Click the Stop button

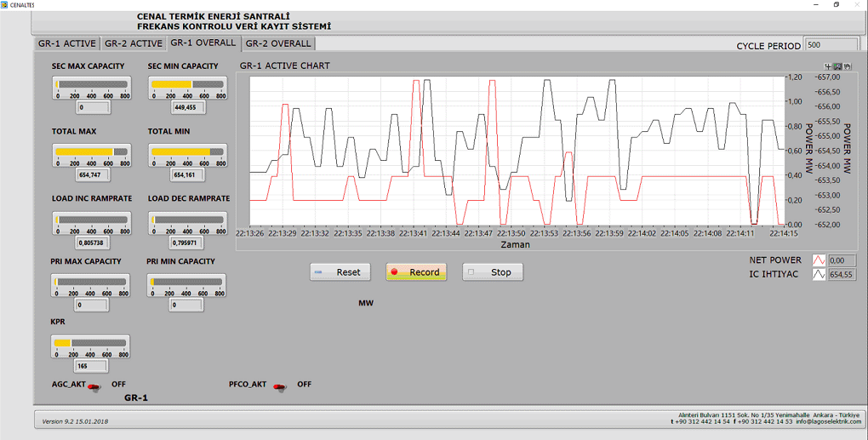(493, 272)
